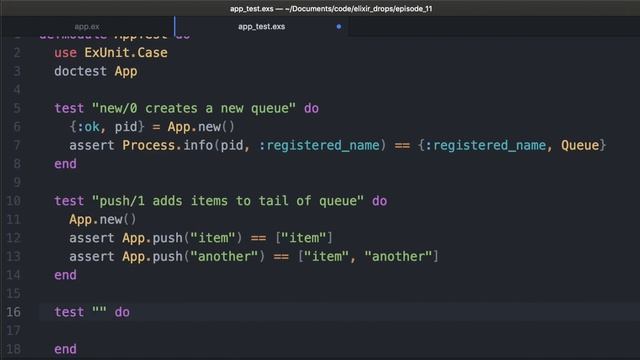Click line number 18 in the gutter
The width and height of the screenshot is (640, 360).
tap(13, 349)
